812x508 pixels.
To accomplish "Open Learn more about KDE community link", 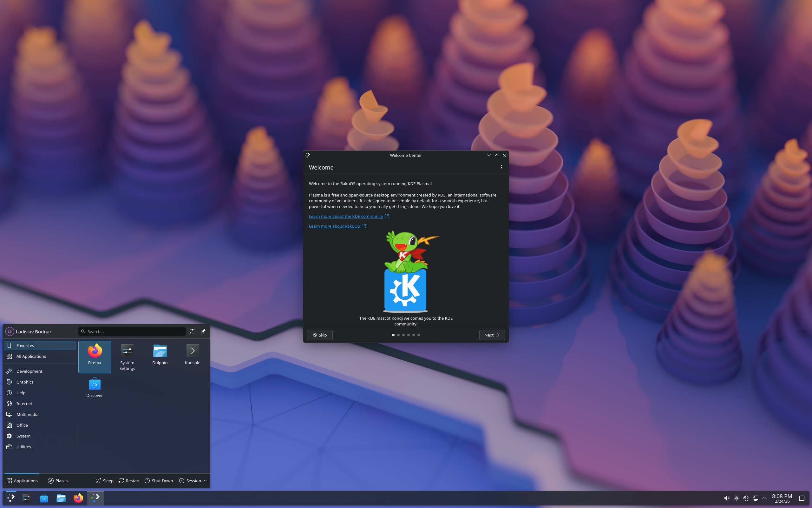I will [x=349, y=216].
